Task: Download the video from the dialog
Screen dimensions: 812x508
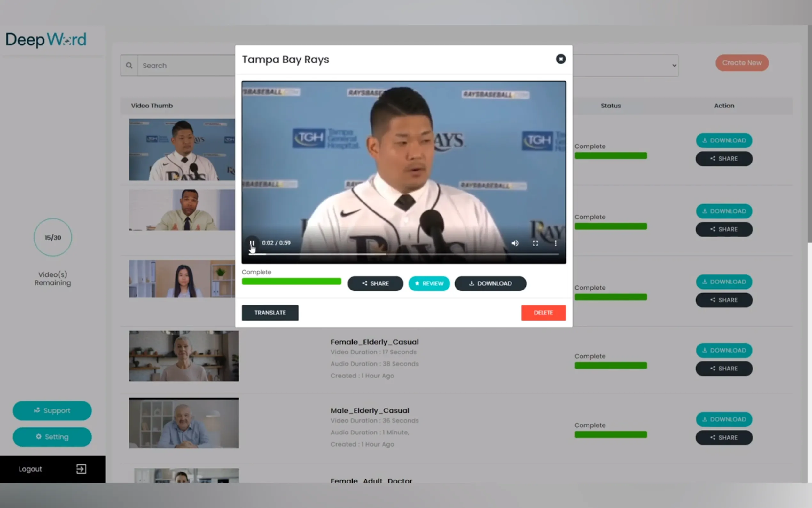Action: (x=490, y=283)
